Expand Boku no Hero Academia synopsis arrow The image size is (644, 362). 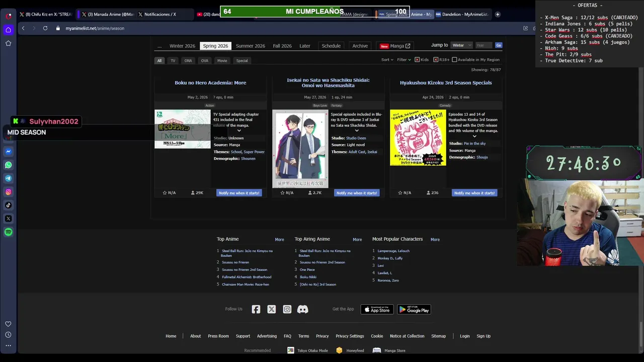coord(239,130)
